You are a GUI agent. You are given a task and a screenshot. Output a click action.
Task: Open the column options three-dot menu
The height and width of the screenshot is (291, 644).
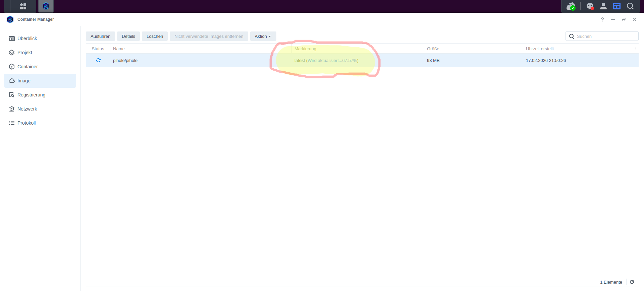tap(636, 49)
